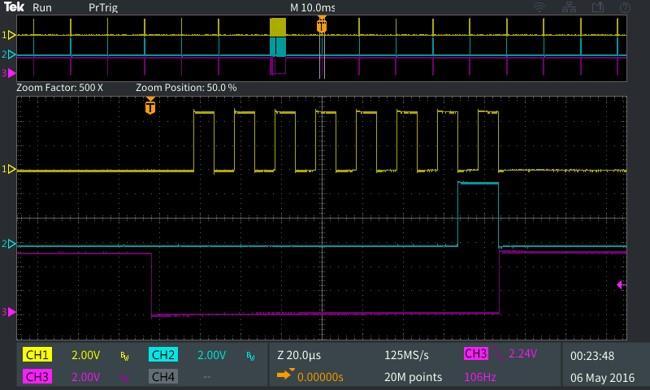Click the orange trigger marker in zoom view

point(150,105)
